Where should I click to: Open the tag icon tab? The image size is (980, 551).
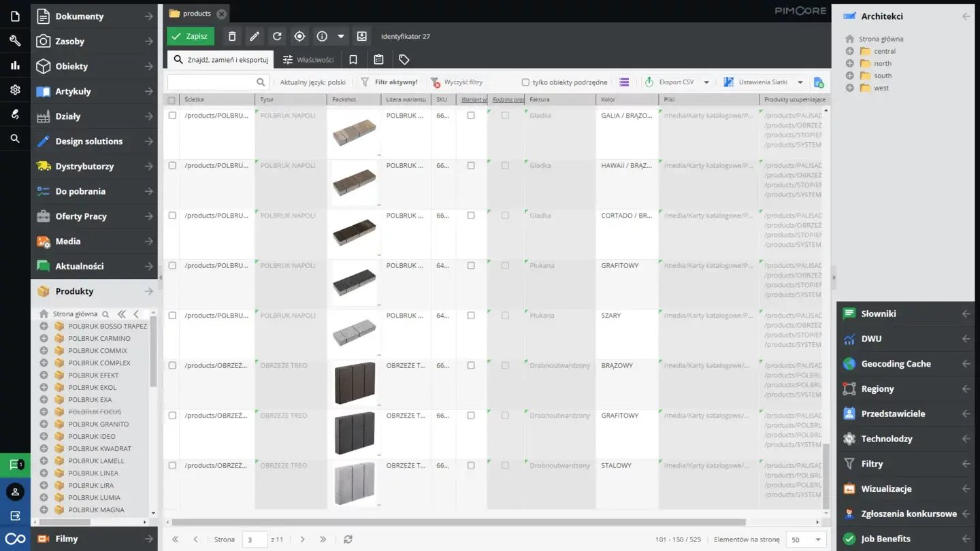404,60
